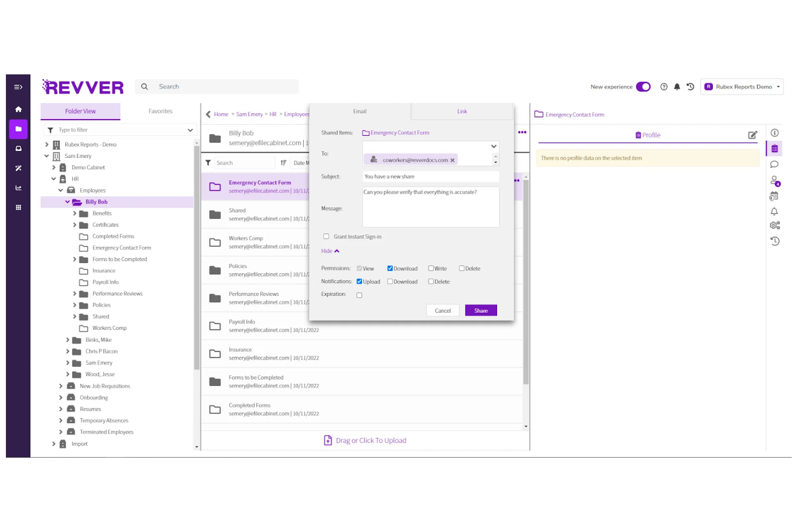798x532 pixels.
Task: Open the To recipients dropdown
Action: (493, 146)
